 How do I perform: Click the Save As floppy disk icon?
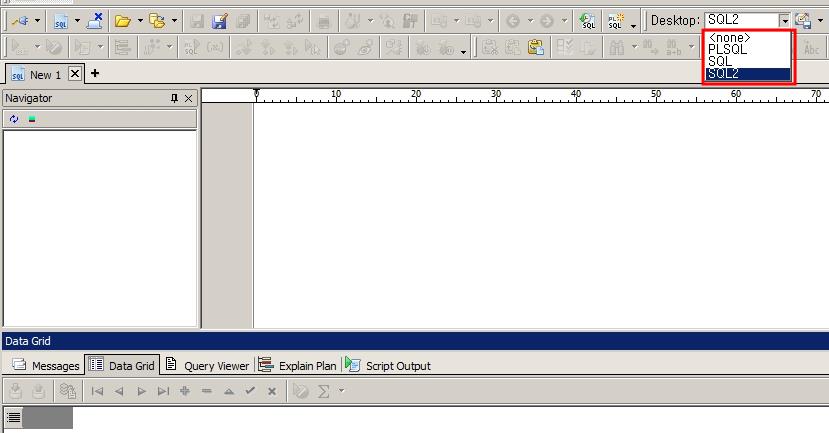pos(220,20)
